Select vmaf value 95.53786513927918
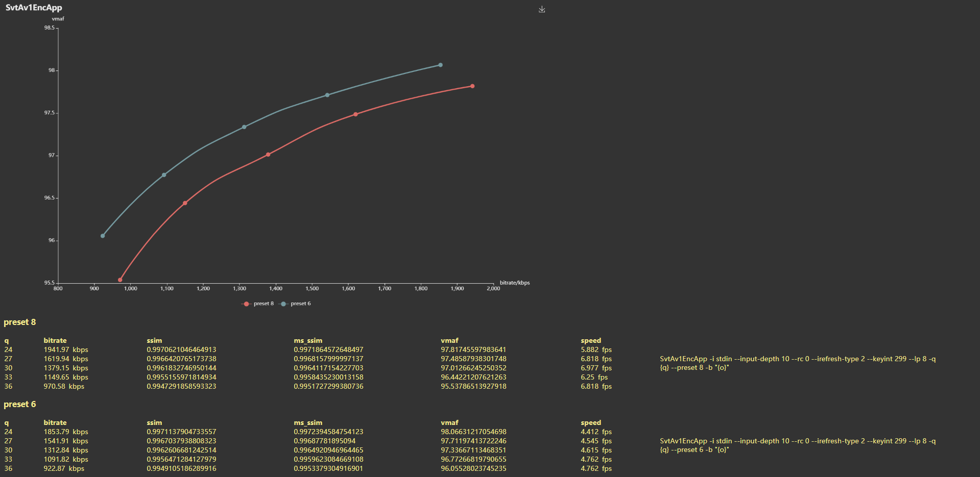Screen dimensions: 980x477 pyautogui.click(x=473, y=386)
